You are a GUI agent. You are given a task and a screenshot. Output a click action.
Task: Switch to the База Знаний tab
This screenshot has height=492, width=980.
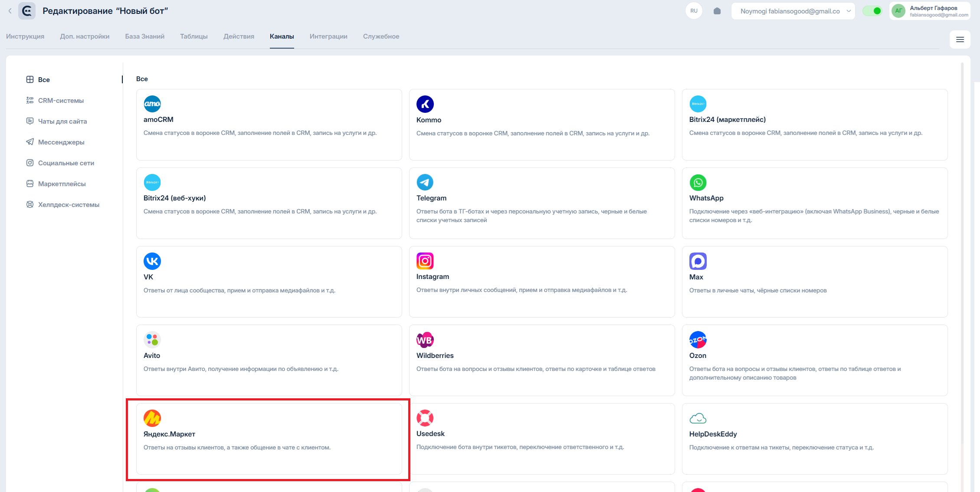pos(144,36)
